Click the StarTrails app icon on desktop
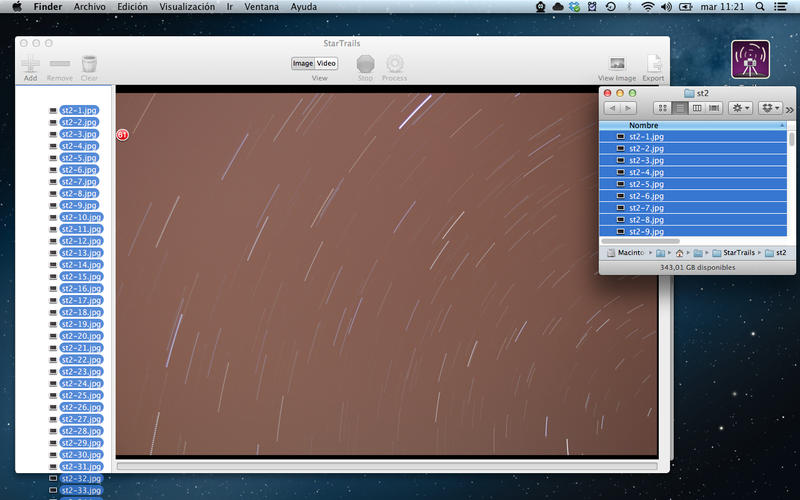This screenshot has height=500, width=800. pos(750,60)
